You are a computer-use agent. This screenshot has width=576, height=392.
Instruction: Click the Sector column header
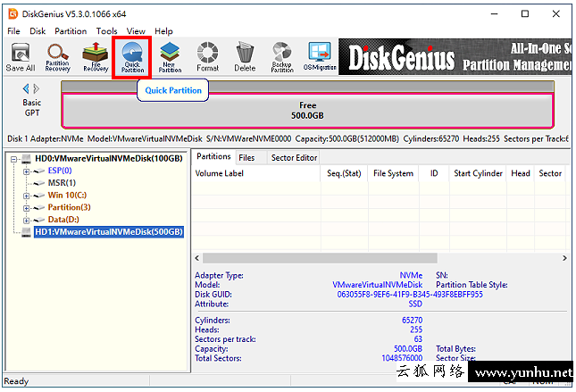point(550,173)
